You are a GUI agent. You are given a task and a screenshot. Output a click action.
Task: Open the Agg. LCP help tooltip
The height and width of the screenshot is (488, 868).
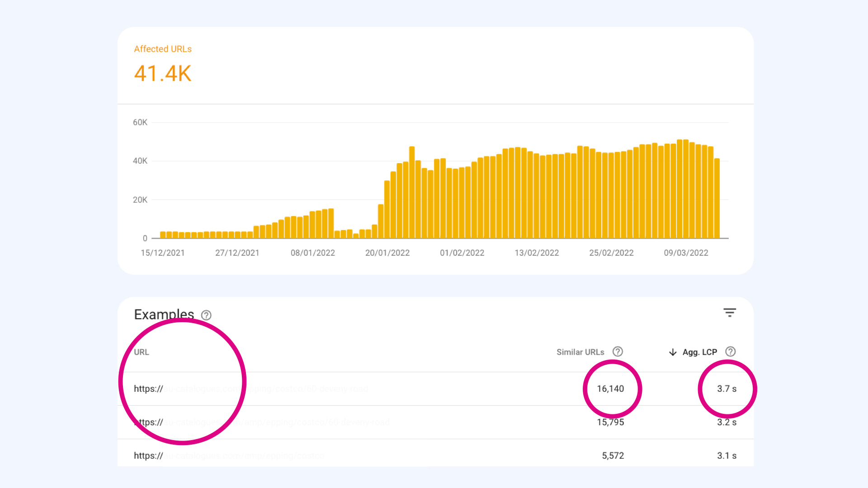pyautogui.click(x=731, y=352)
